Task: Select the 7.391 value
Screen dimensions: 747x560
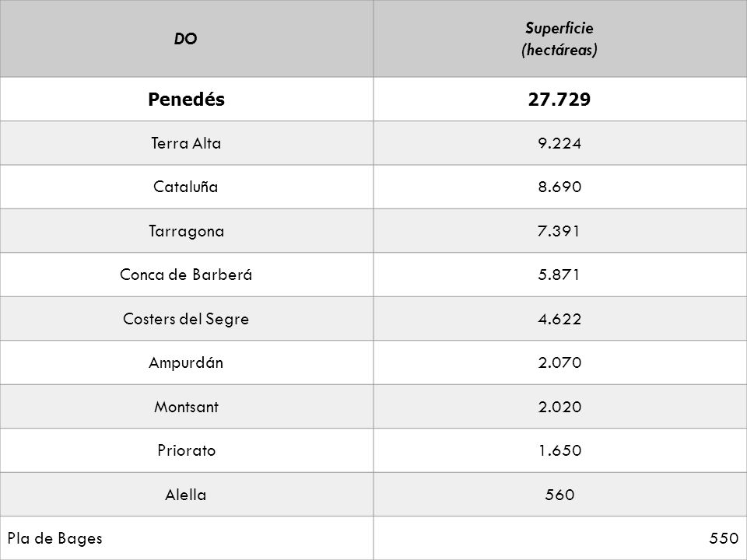Action: point(559,231)
